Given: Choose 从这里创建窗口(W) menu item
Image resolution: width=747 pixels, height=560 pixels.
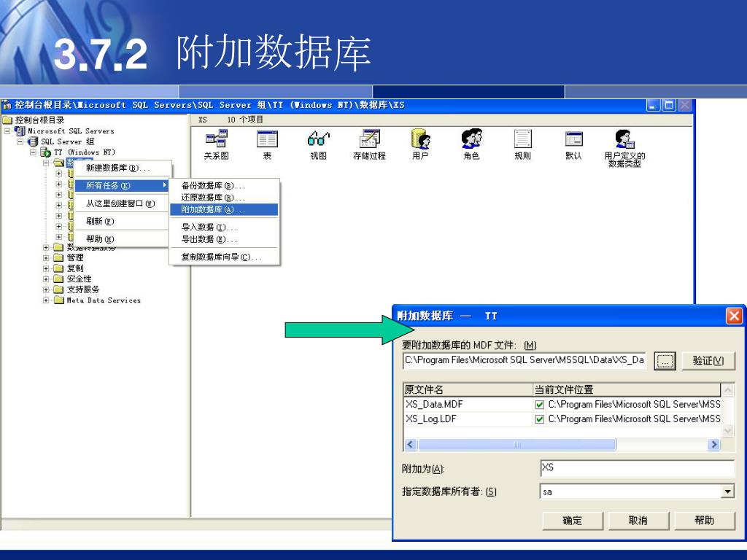Looking at the screenshot, I should (x=123, y=204).
